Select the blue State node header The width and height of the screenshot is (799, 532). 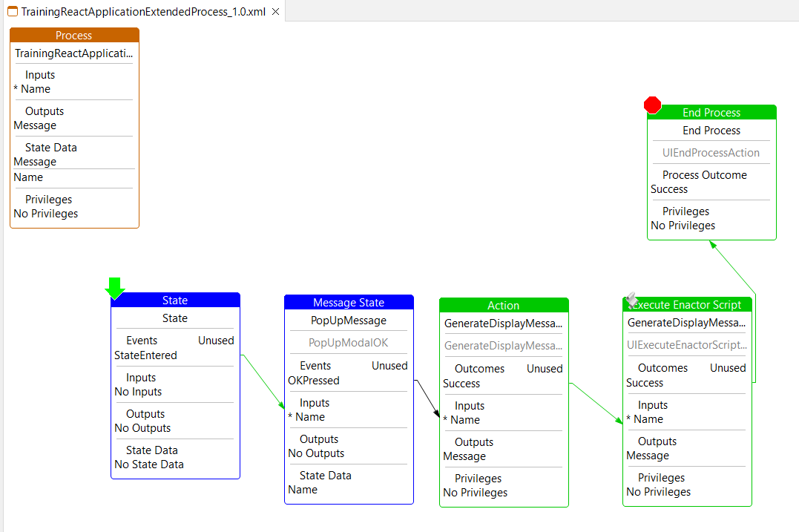175,301
